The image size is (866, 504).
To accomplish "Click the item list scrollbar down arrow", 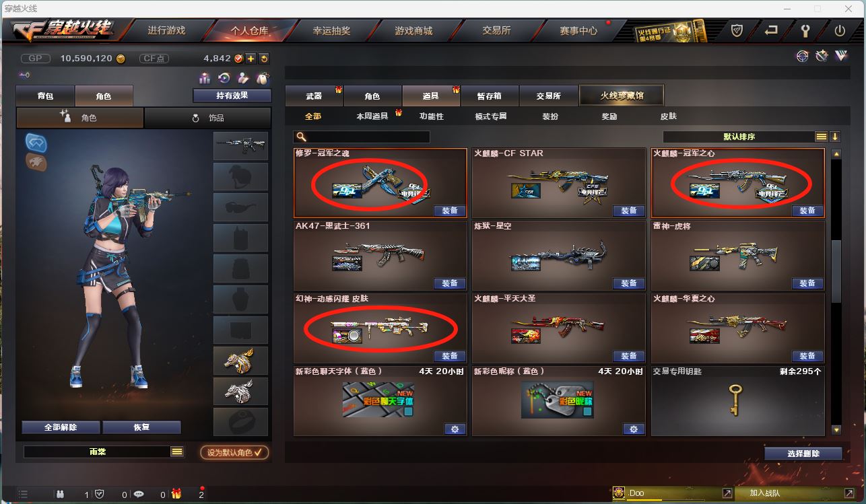I will [836, 429].
